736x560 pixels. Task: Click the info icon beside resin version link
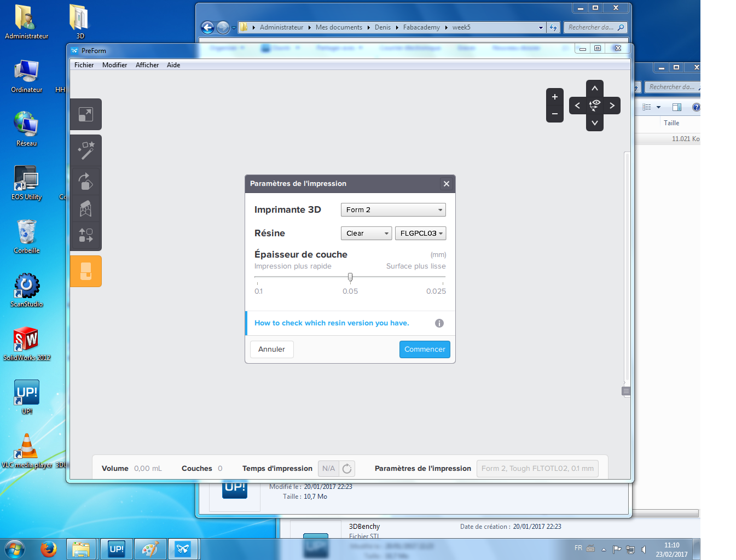pyautogui.click(x=439, y=323)
